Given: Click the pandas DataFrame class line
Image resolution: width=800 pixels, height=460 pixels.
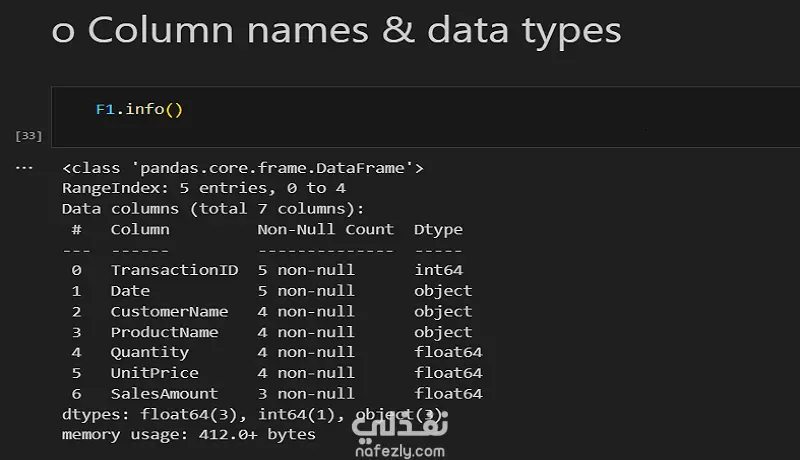Looking at the screenshot, I should point(242,168).
